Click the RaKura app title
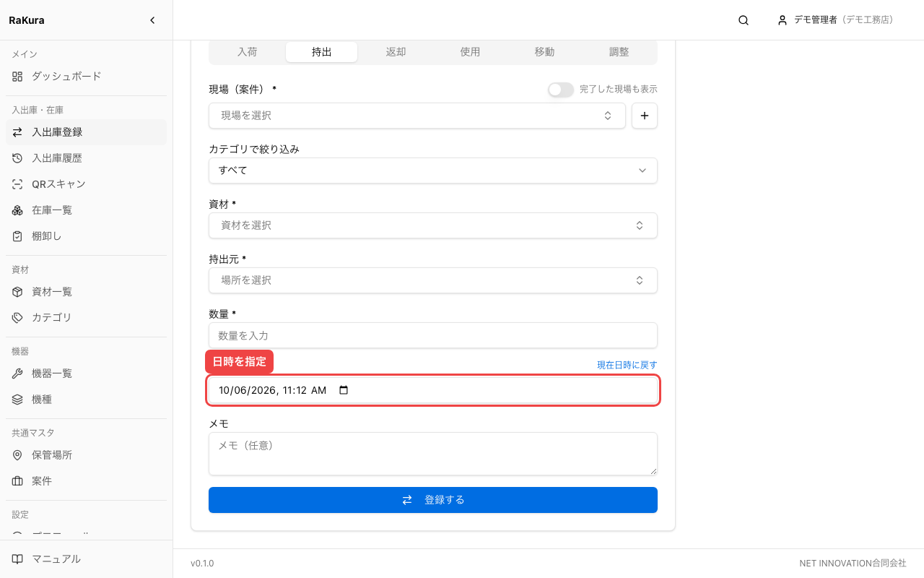The height and width of the screenshot is (578, 924). (27, 20)
